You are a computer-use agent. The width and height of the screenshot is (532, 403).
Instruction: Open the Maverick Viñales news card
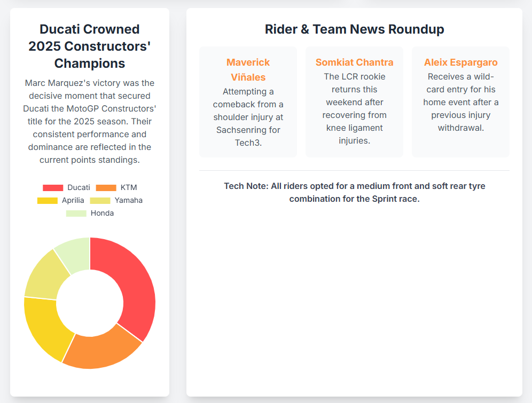(248, 101)
